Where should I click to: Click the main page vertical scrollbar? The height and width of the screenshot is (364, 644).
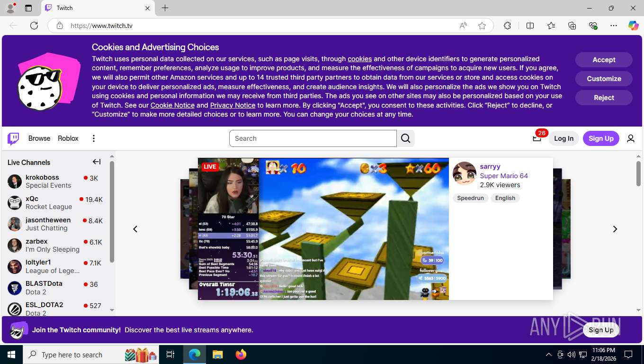click(x=638, y=173)
